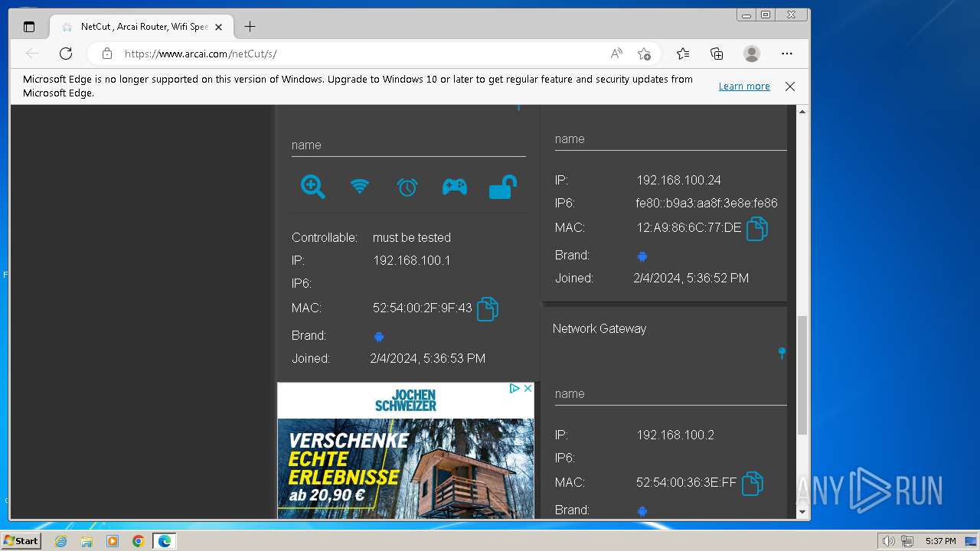Click the 'must be tested' value
The width and height of the screenshot is (980, 551).
pos(412,237)
